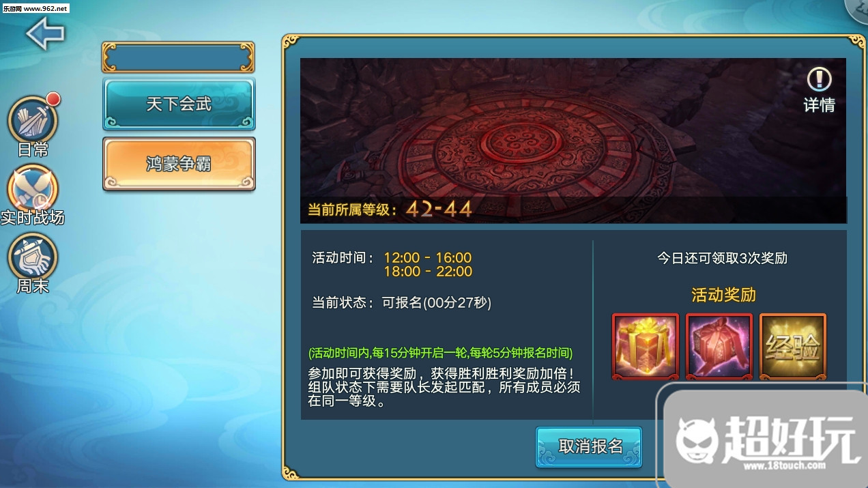Show 详情 details via exclamation icon
The width and height of the screenshot is (868, 488).
819,90
